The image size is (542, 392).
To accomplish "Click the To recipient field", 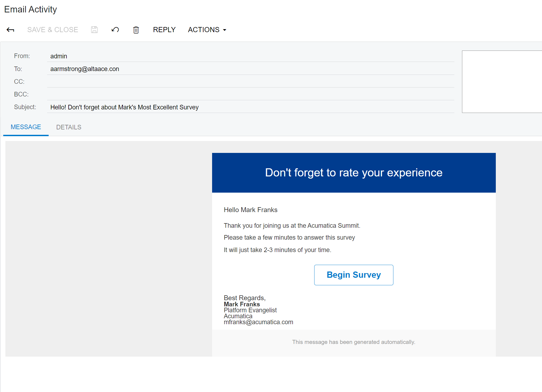I will 243,69.
